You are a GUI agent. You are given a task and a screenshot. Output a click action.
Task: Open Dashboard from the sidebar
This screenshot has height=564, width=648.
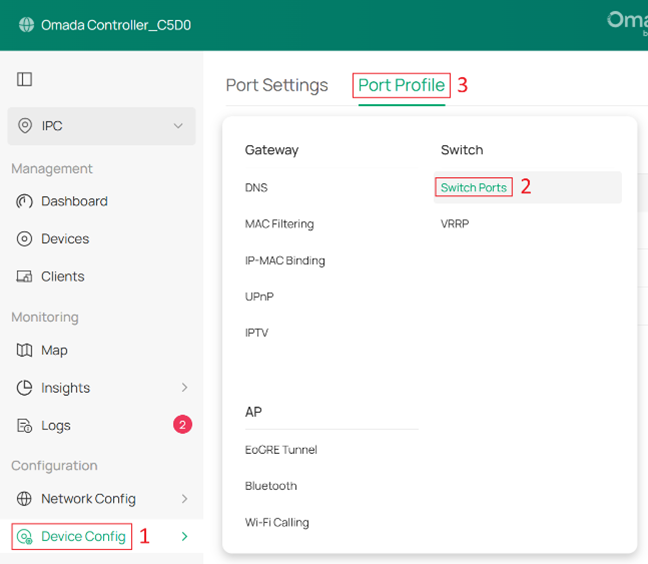point(74,201)
